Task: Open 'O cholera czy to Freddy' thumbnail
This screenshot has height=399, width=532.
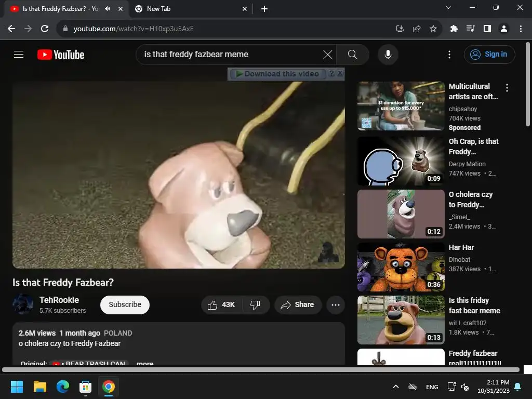Action: 401,214
